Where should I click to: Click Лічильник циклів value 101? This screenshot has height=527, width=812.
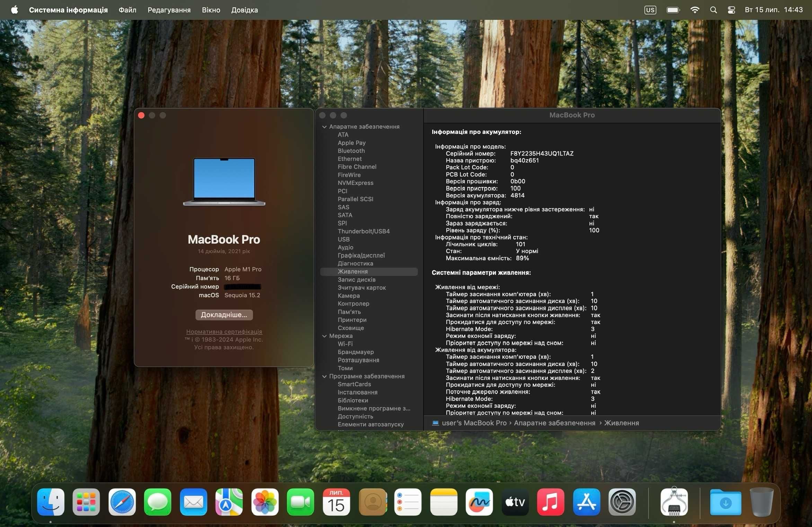521,244
